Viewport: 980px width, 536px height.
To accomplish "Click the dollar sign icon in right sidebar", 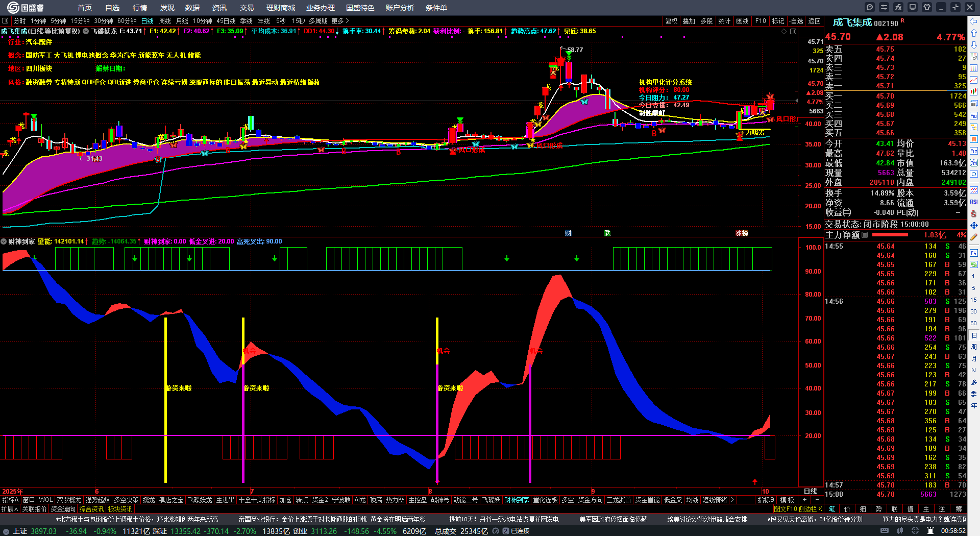I will 974,213.
